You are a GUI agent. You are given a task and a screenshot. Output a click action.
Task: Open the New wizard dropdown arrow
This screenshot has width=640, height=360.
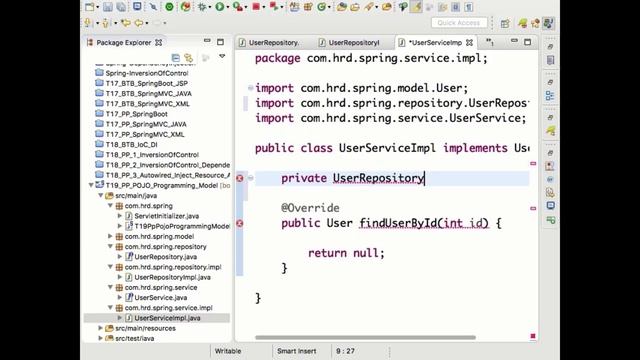pos(98,7)
